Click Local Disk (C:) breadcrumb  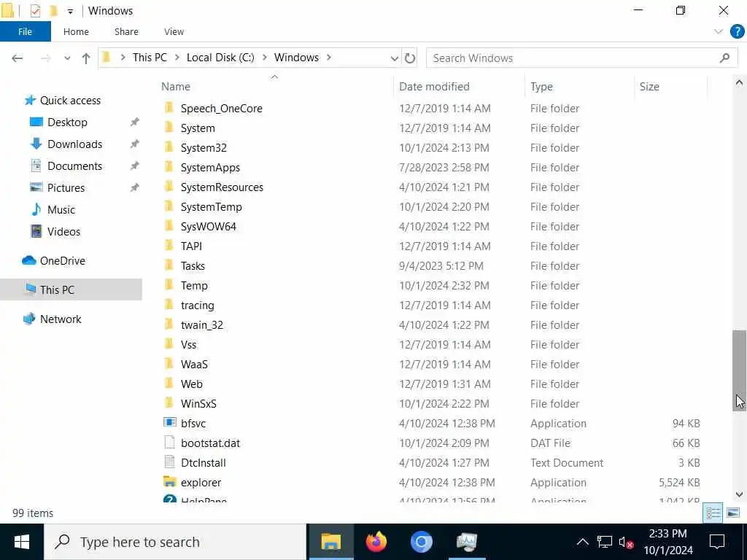220,58
